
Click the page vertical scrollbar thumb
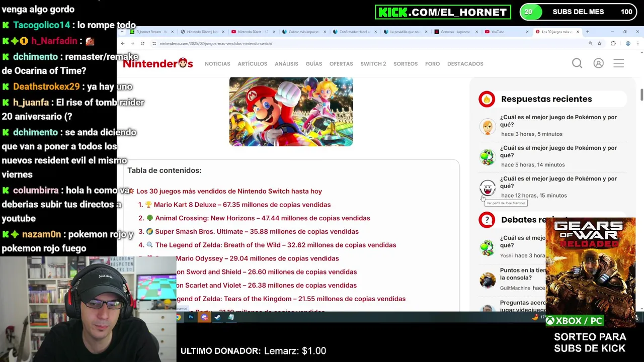[641, 95]
